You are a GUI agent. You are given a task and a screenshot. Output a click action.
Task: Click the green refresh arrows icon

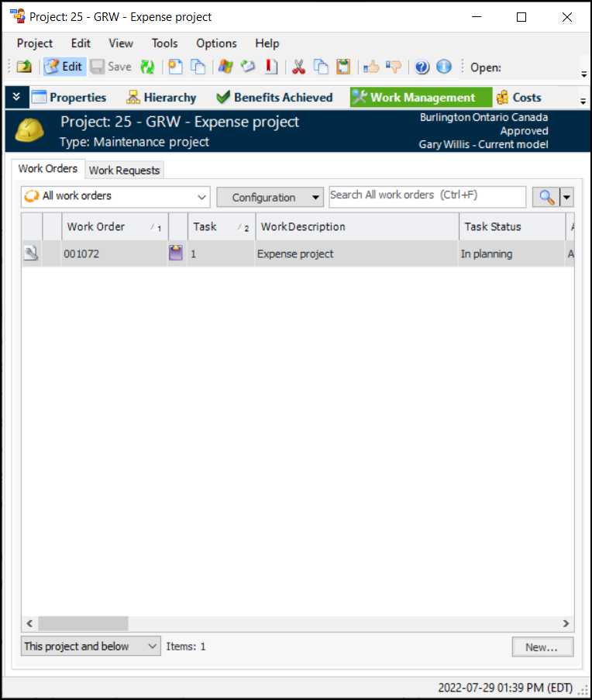147,67
